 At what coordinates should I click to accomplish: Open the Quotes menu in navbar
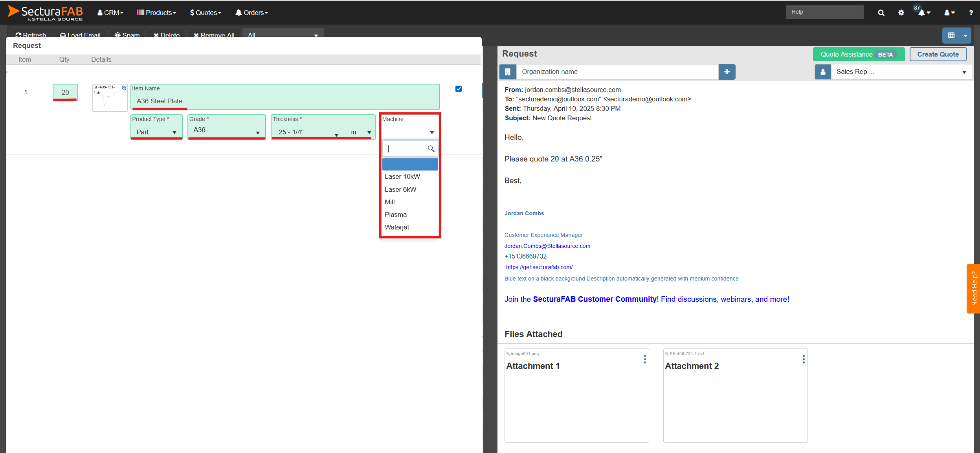[x=206, y=13]
